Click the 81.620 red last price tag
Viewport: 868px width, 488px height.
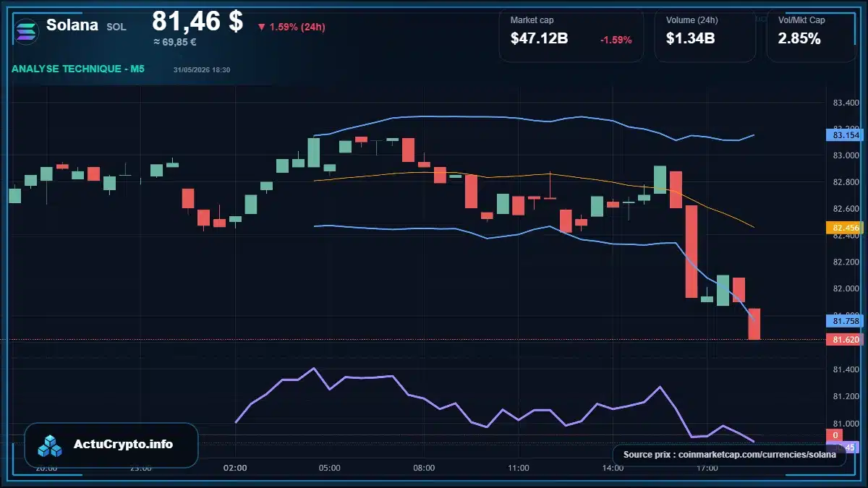[x=846, y=339]
